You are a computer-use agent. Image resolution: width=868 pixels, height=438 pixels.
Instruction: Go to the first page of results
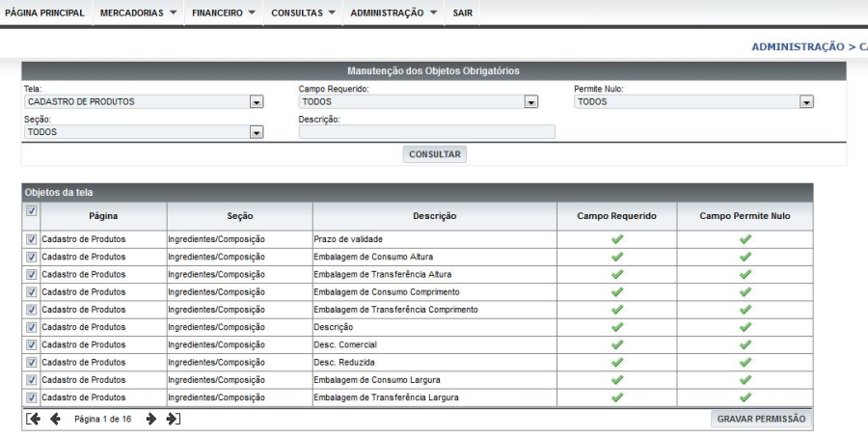(x=34, y=419)
